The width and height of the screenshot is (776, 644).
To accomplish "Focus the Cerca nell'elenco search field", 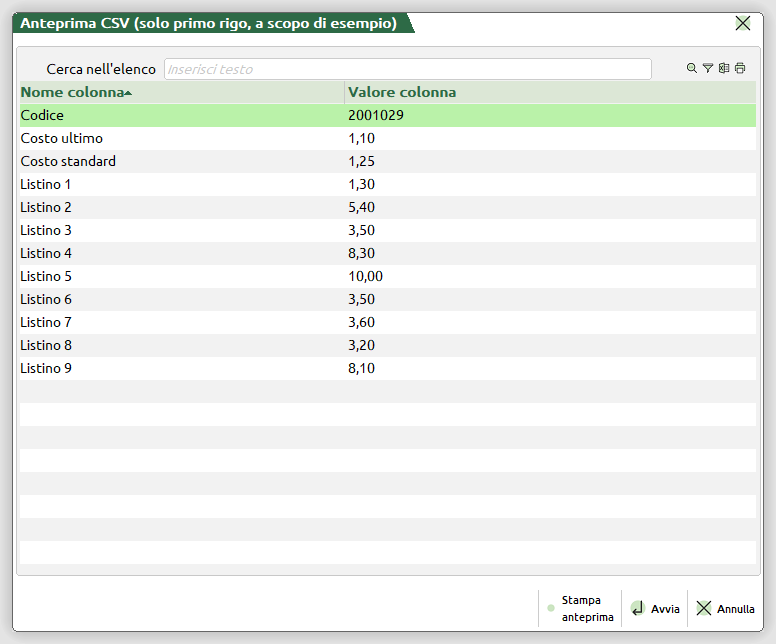I will (407, 69).
